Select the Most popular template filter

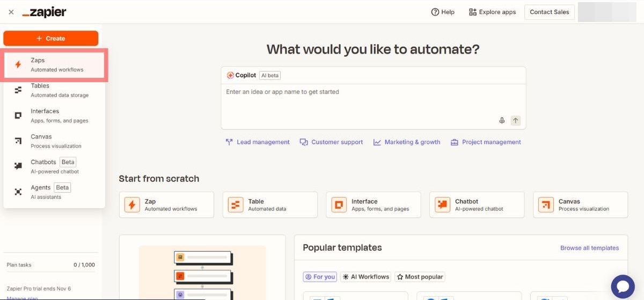420,277
